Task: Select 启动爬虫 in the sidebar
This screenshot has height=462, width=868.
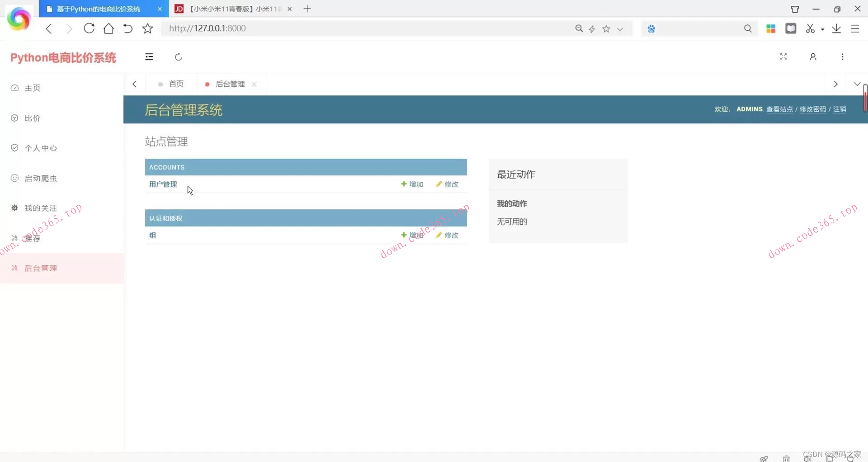Action: [x=62, y=178]
